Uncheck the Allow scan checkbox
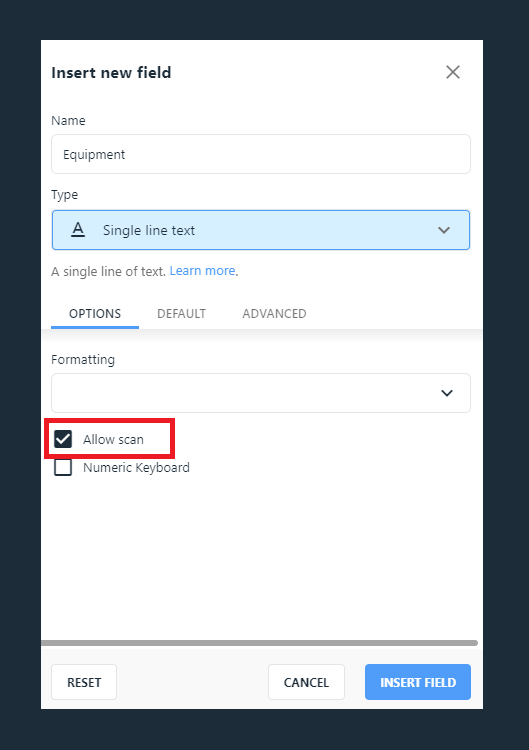The width and height of the screenshot is (529, 750). click(63, 439)
